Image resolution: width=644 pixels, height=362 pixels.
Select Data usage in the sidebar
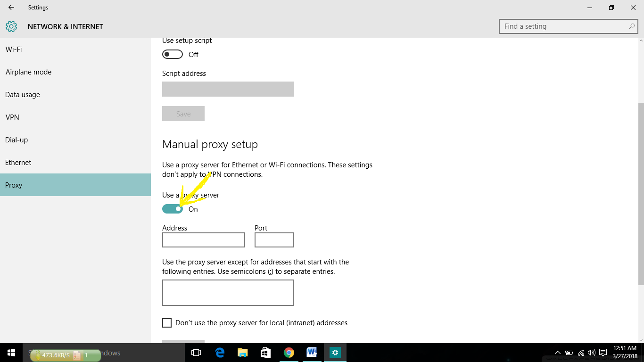[x=75, y=94]
